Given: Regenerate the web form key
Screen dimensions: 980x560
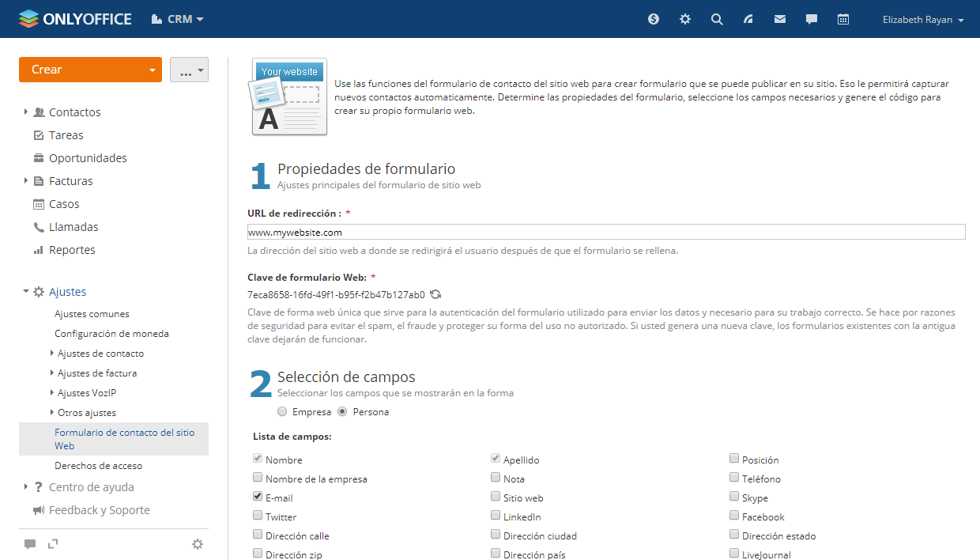Looking at the screenshot, I should 435,295.
